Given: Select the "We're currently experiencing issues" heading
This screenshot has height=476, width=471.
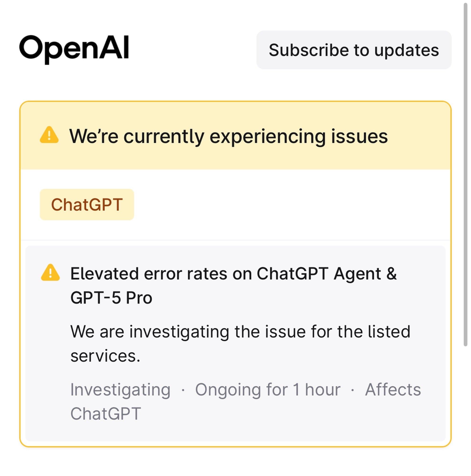Looking at the screenshot, I should (228, 136).
